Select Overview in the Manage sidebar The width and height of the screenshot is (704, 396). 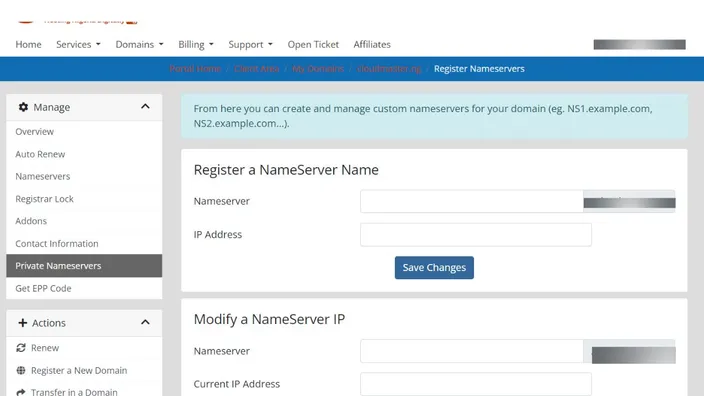84,132
